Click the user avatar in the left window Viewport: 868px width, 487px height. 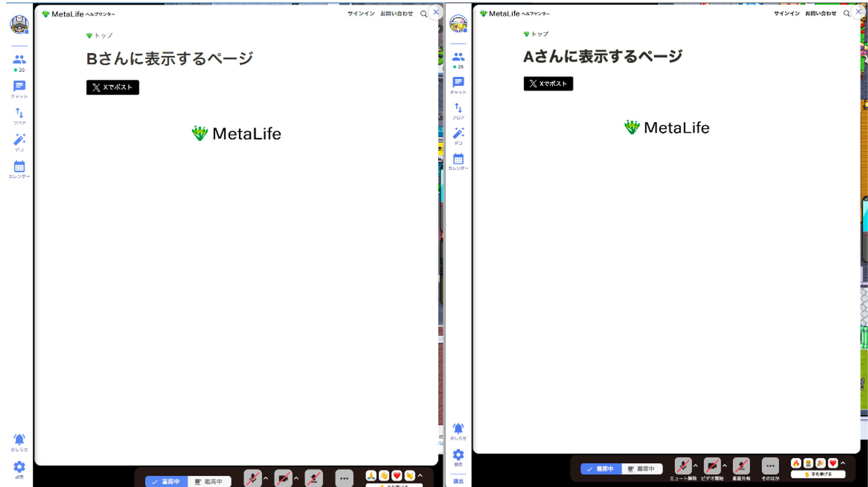point(19,24)
